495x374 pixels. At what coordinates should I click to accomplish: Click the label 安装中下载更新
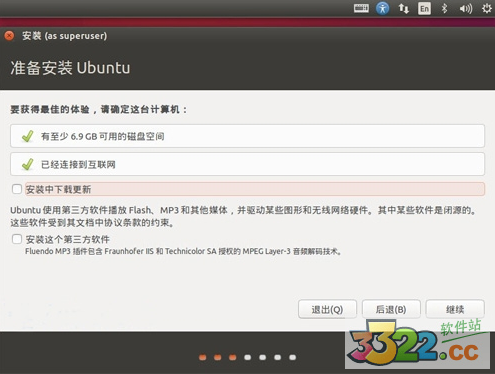[58, 189]
